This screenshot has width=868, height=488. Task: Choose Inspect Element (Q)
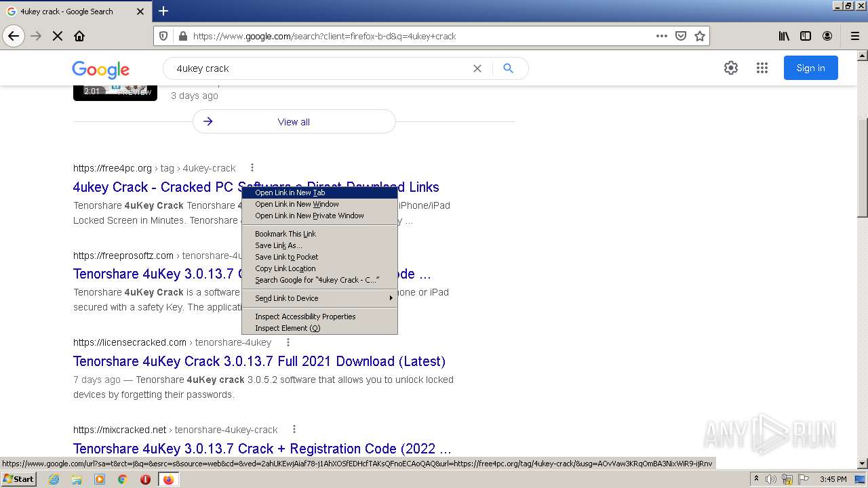[319, 328]
